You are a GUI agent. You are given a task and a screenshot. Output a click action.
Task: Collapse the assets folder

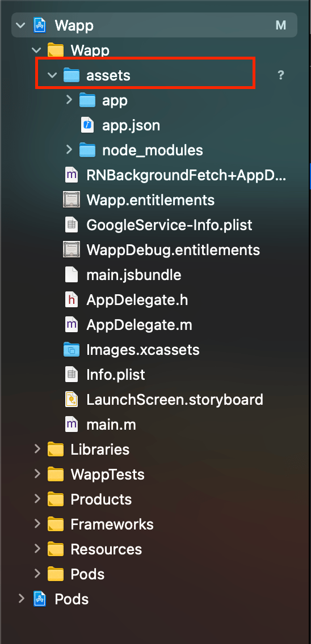(52, 75)
